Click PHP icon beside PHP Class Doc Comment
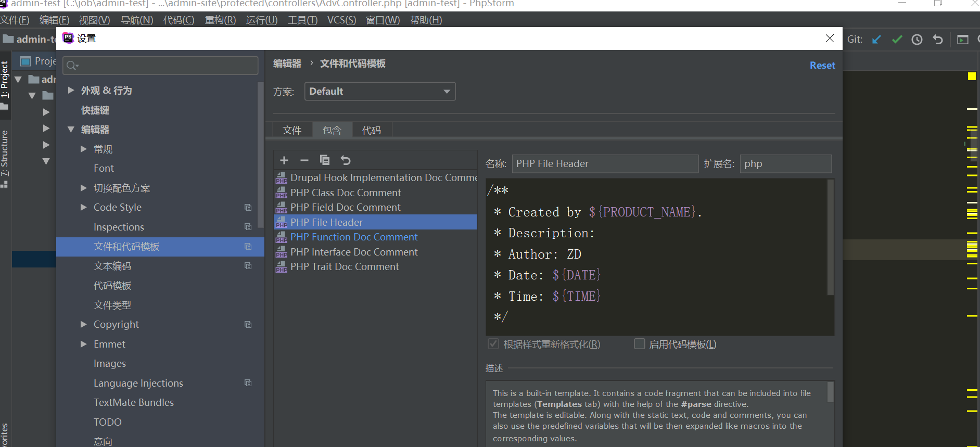The image size is (980, 447). [x=282, y=193]
